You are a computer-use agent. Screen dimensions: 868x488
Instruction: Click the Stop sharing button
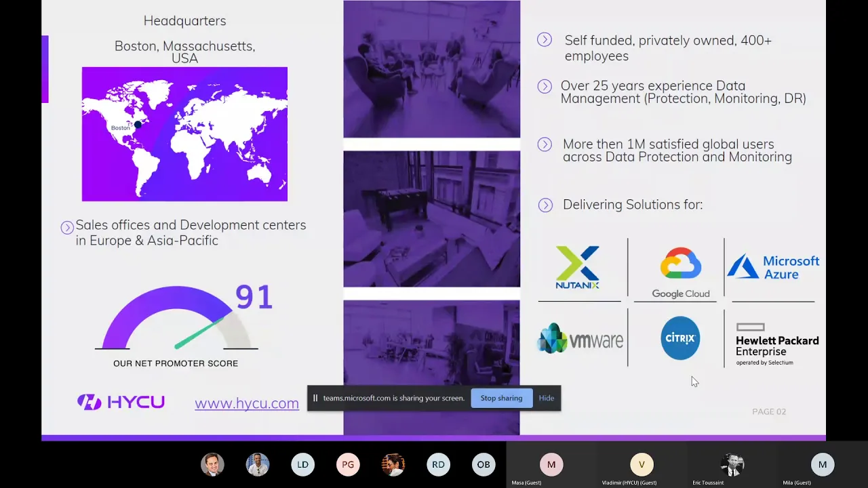click(501, 398)
